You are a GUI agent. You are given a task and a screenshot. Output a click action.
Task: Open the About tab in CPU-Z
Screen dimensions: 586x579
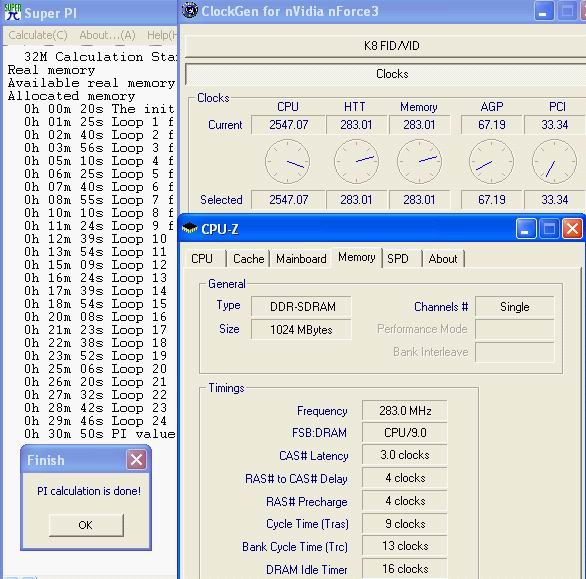tap(443, 259)
